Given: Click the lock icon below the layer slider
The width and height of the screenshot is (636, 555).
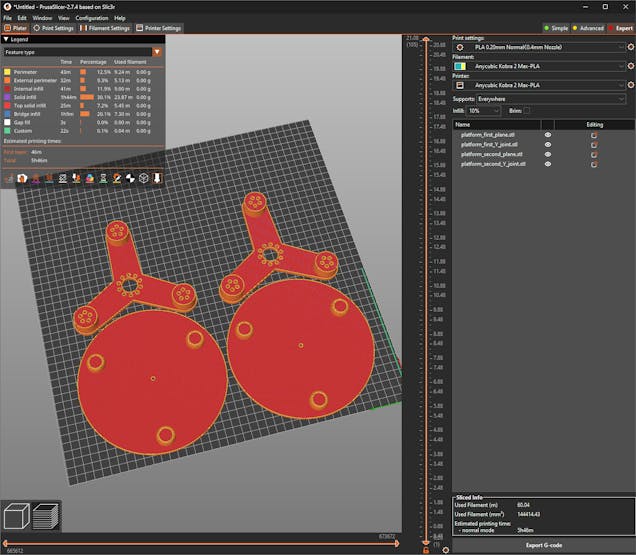Looking at the screenshot, I should coord(426,550).
